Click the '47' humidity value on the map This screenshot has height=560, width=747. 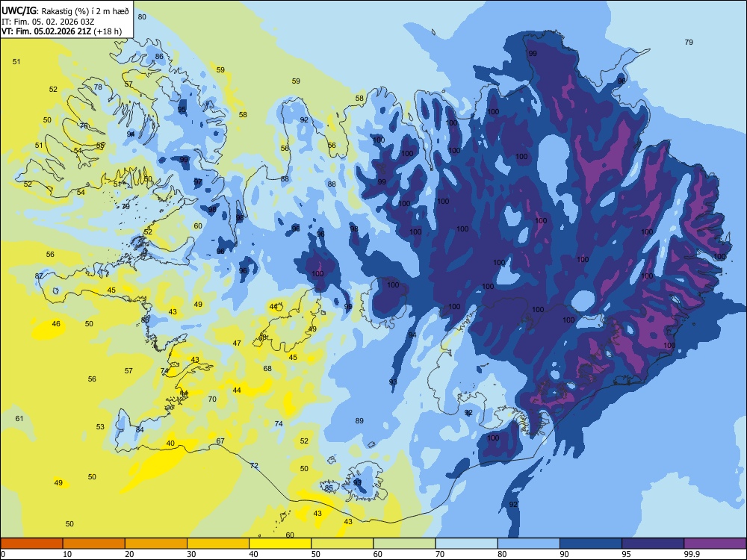pos(237,343)
